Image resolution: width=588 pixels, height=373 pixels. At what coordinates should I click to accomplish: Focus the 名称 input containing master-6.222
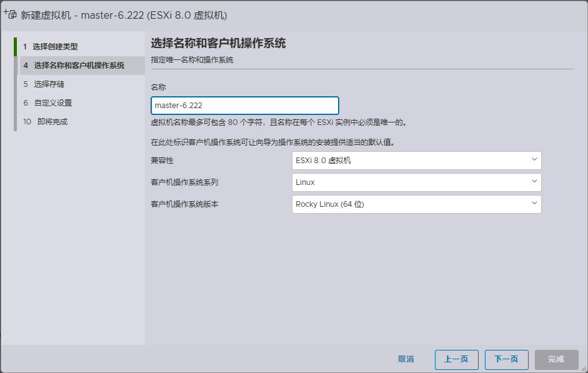coord(245,106)
